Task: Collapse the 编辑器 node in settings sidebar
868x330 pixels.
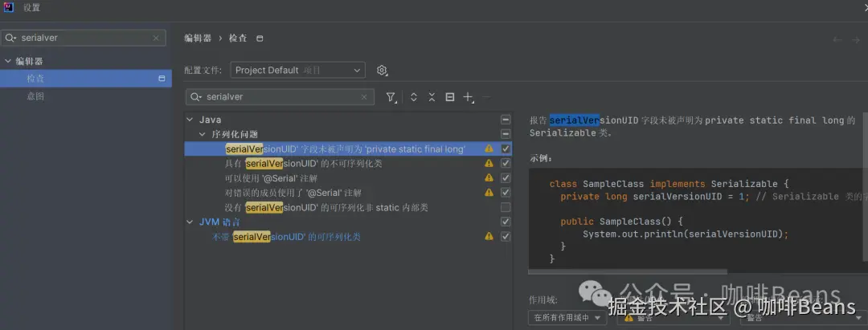Action: click(x=8, y=61)
